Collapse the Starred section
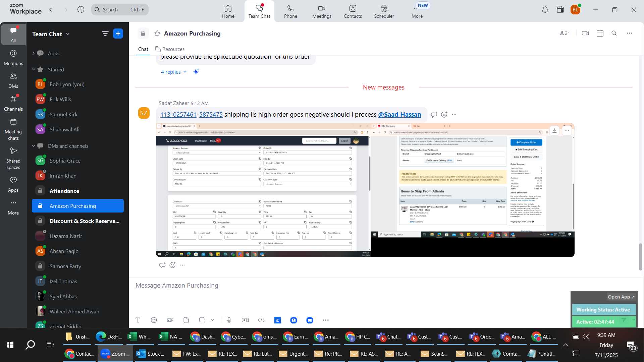Image resolution: width=644 pixels, height=362 pixels. (x=34, y=69)
